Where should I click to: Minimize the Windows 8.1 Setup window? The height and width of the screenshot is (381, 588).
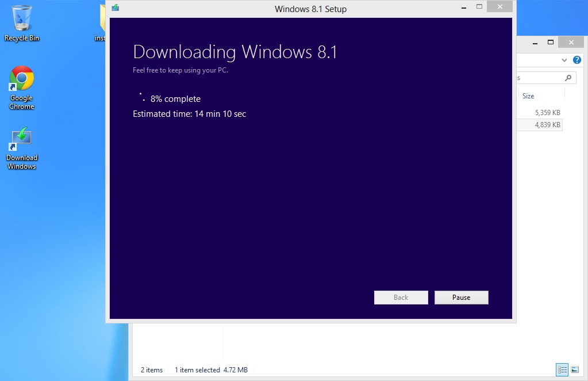tap(464, 7)
